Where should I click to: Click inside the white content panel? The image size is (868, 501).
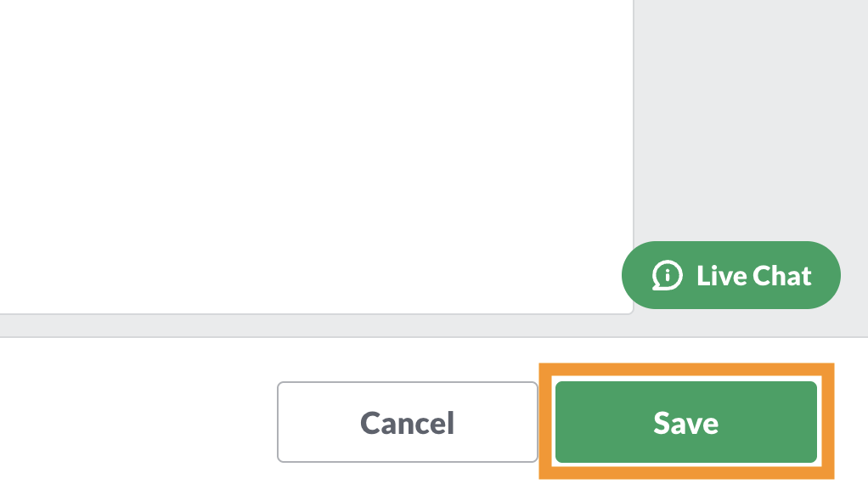click(x=314, y=153)
